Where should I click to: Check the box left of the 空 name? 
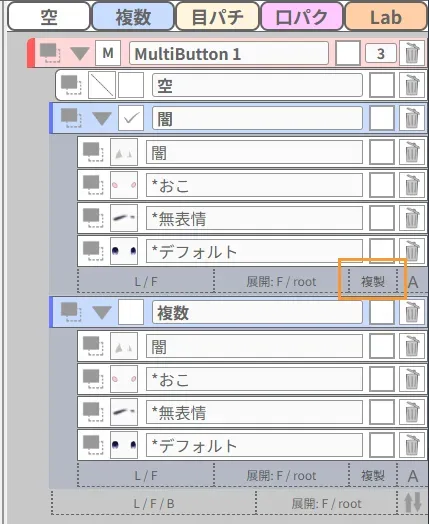(x=131, y=85)
